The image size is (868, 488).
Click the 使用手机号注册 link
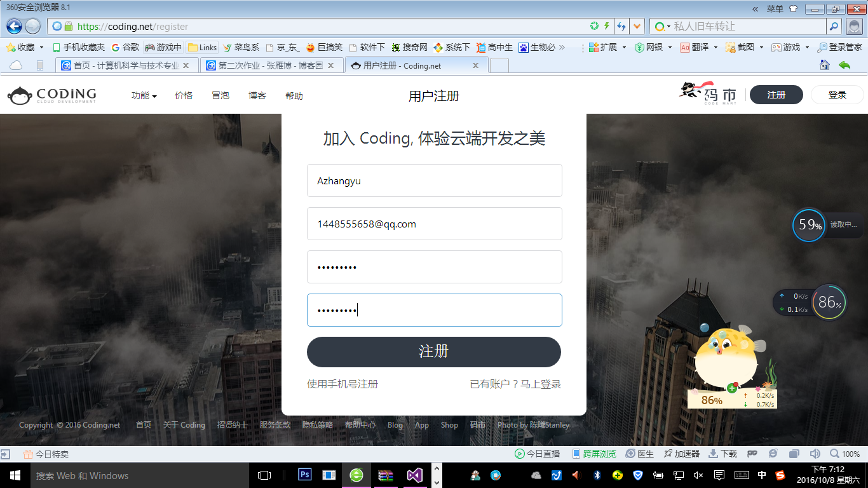point(342,384)
